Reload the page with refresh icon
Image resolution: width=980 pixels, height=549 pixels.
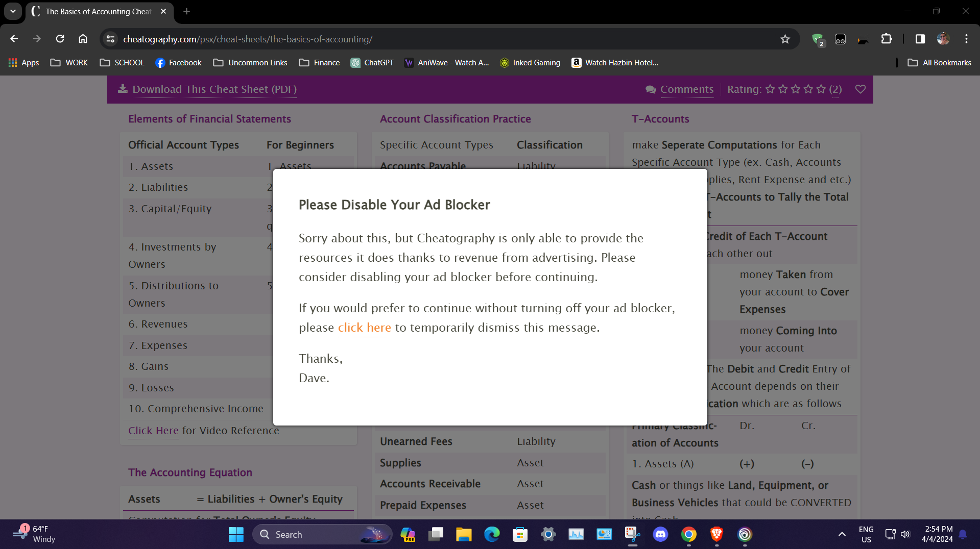pyautogui.click(x=60, y=39)
